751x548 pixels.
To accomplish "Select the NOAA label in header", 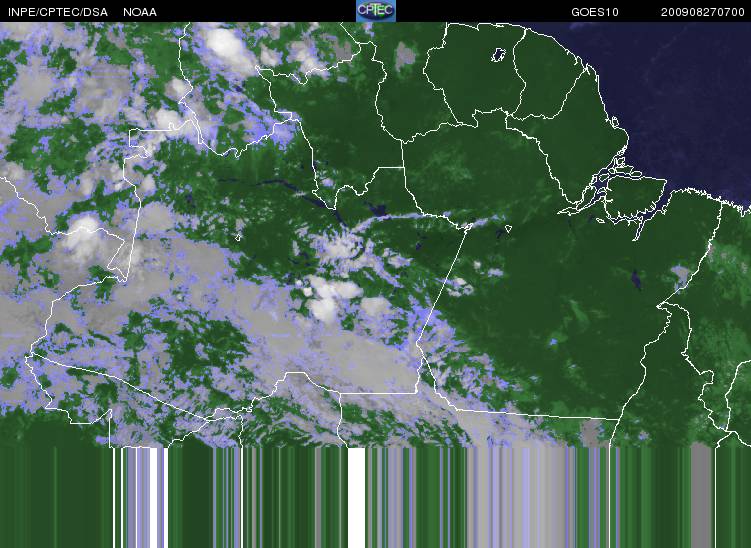I will tap(140, 12).
